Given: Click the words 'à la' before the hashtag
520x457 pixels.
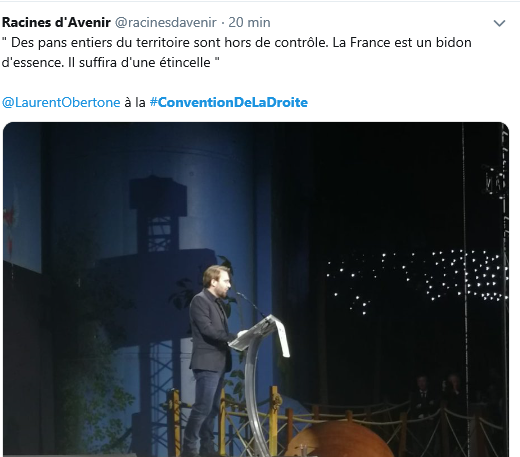Looking at the screenshot, I should [135, 102].
